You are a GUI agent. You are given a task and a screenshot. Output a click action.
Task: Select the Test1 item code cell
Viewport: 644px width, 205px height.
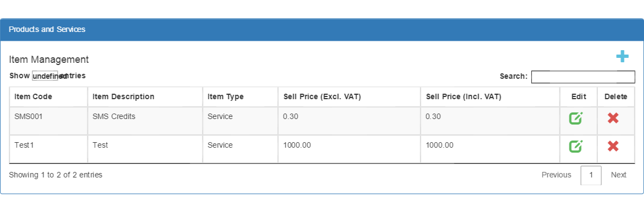coord(48,149)
